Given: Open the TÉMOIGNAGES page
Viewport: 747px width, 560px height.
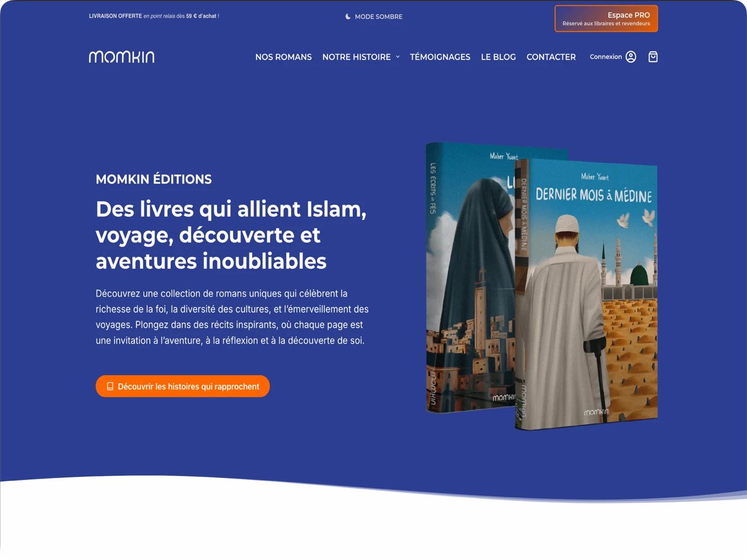Looking at the screenshot, I should 440,57.
